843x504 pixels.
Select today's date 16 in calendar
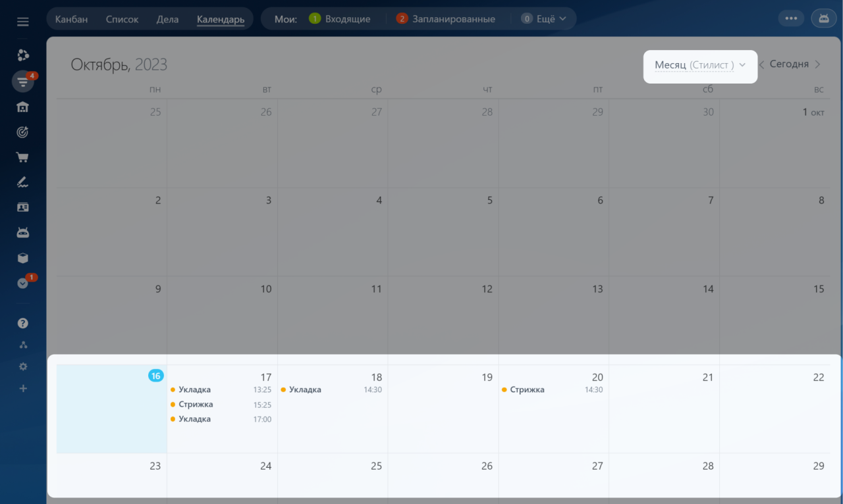pyautogui.click(x=155, y=376)
